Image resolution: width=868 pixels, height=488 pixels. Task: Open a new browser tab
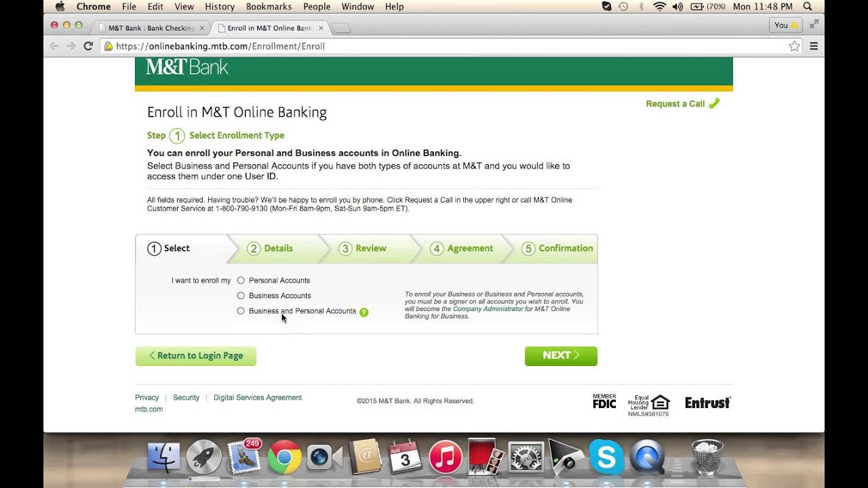341,28
